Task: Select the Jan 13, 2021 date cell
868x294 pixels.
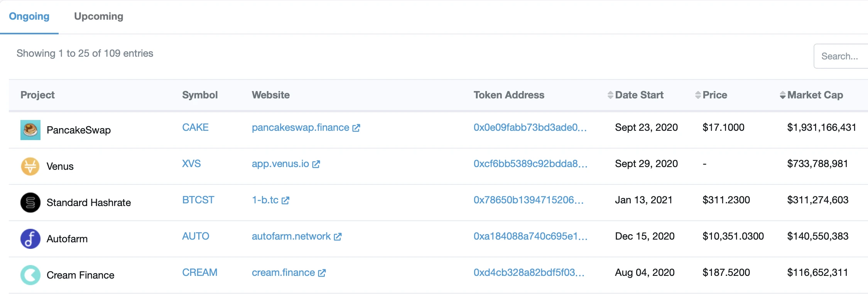Action: point(644,200)
